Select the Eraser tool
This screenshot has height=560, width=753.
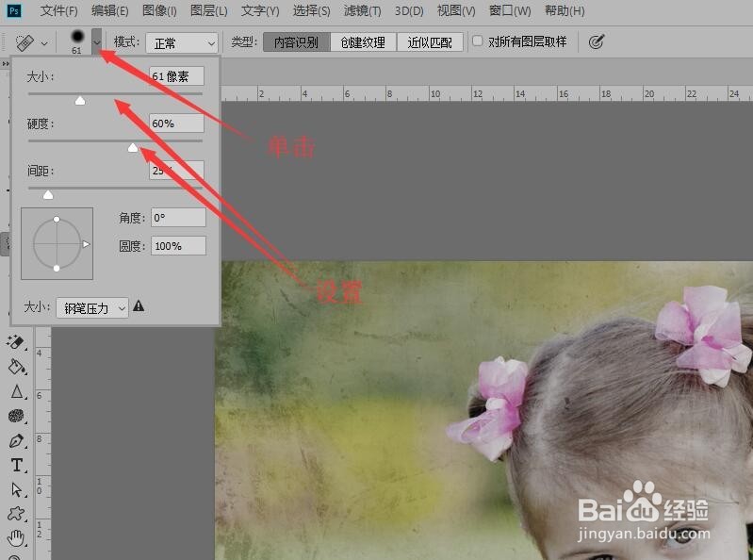coord(16,342)
